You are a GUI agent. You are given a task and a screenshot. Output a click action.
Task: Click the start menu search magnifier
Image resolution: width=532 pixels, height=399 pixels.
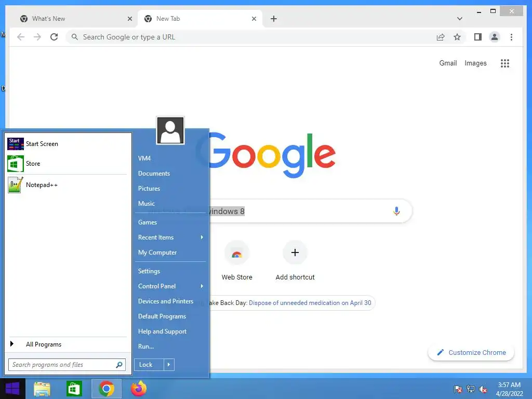tap(119, 365)
